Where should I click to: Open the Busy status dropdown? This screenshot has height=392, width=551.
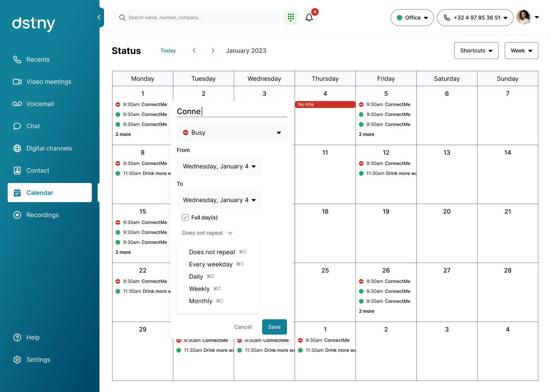(x=232, y=132)
